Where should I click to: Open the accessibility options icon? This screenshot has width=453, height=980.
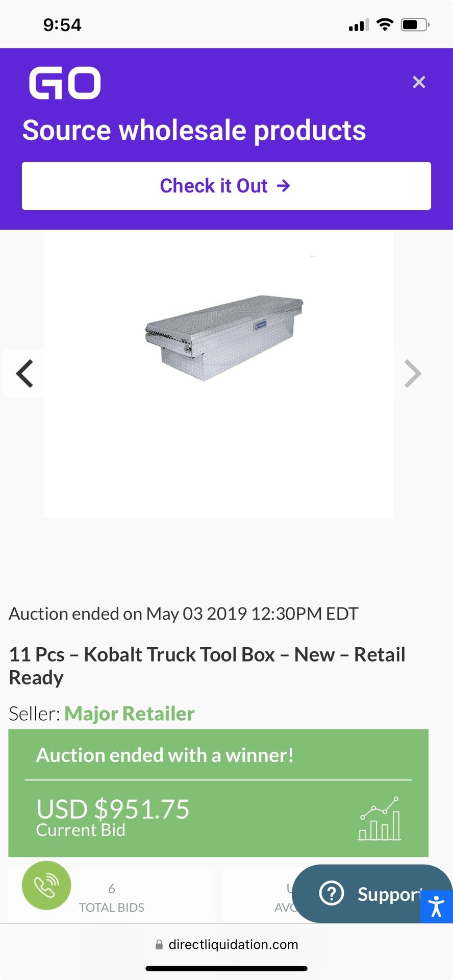[x=437, y=906]
